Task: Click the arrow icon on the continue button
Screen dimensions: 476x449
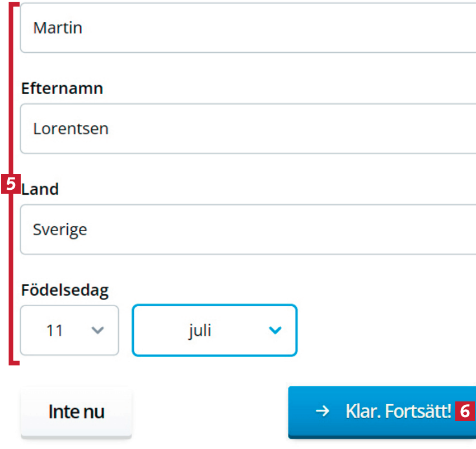Action: point(322,411)
